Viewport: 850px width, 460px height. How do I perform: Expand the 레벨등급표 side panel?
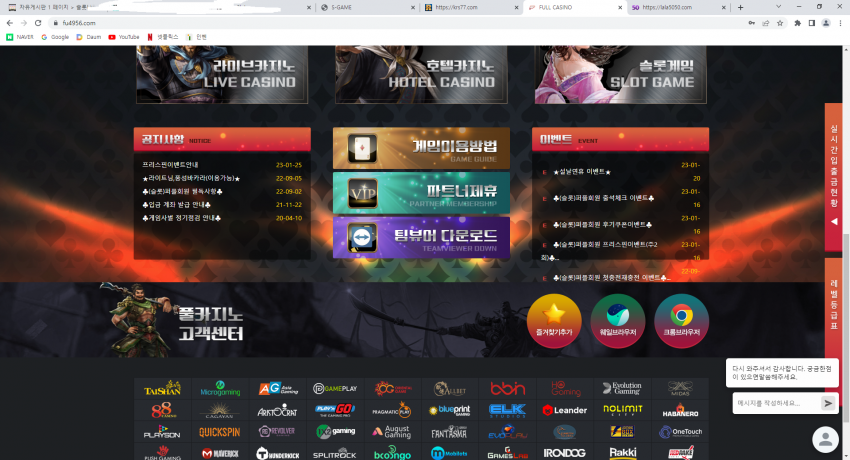coord(834,308)
